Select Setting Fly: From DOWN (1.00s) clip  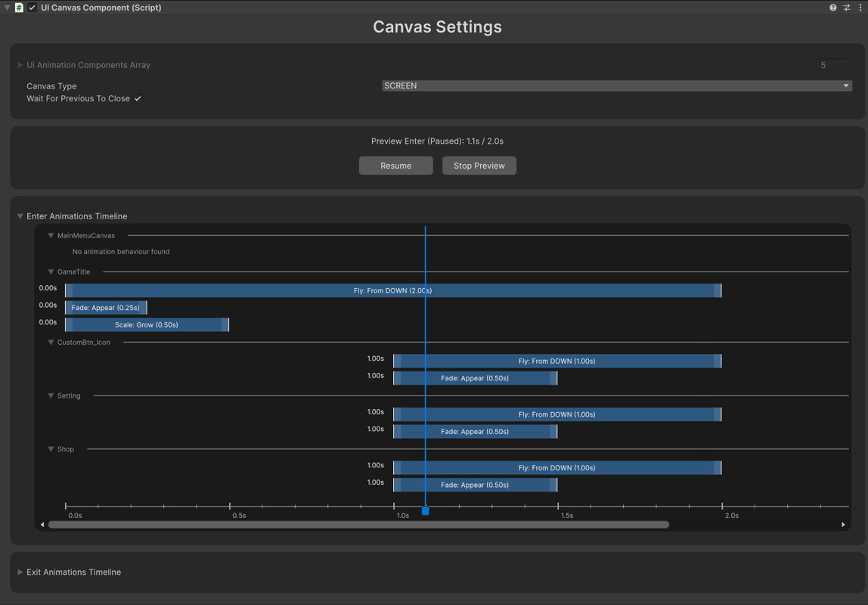(x=557, y=414)
